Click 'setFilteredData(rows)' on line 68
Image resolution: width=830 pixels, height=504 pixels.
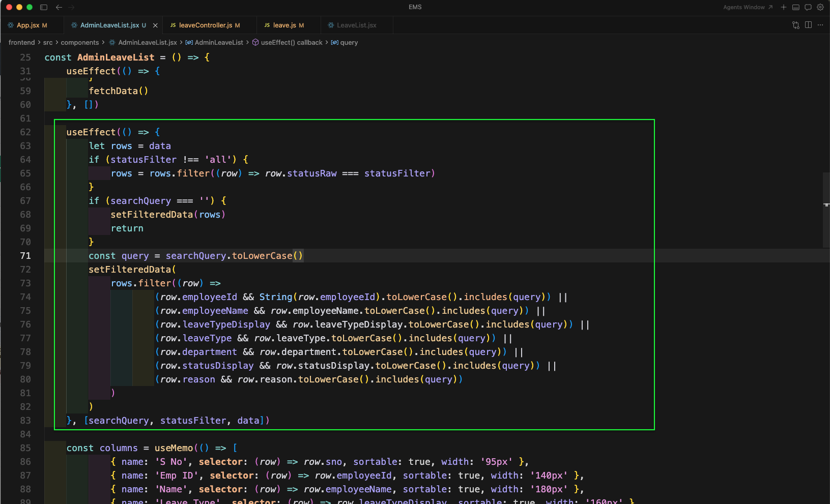click(x=168, y=215)
